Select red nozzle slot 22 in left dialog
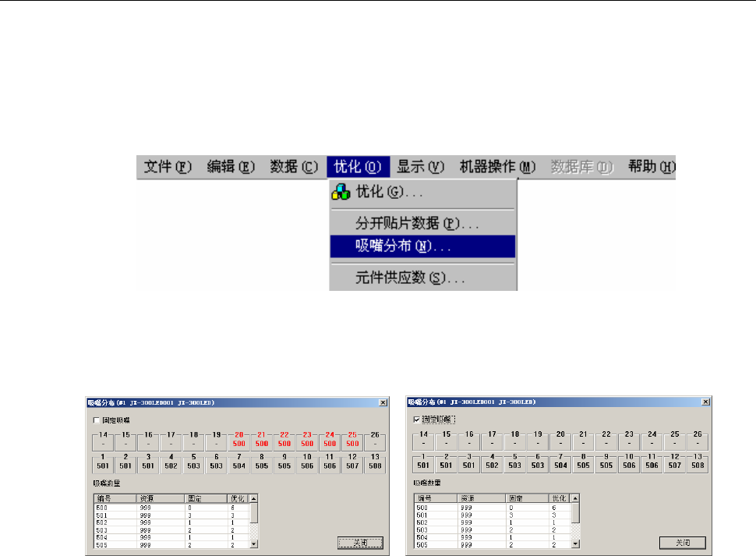The image size is (756, 556). (x=284, y=440)
